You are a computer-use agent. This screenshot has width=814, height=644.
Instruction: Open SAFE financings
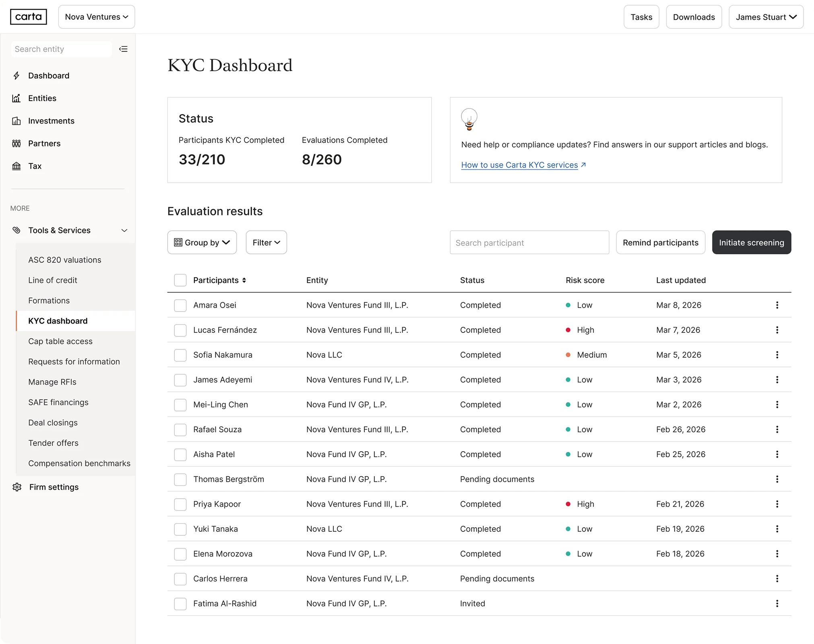pyautogui.click(x=58, y=402)
